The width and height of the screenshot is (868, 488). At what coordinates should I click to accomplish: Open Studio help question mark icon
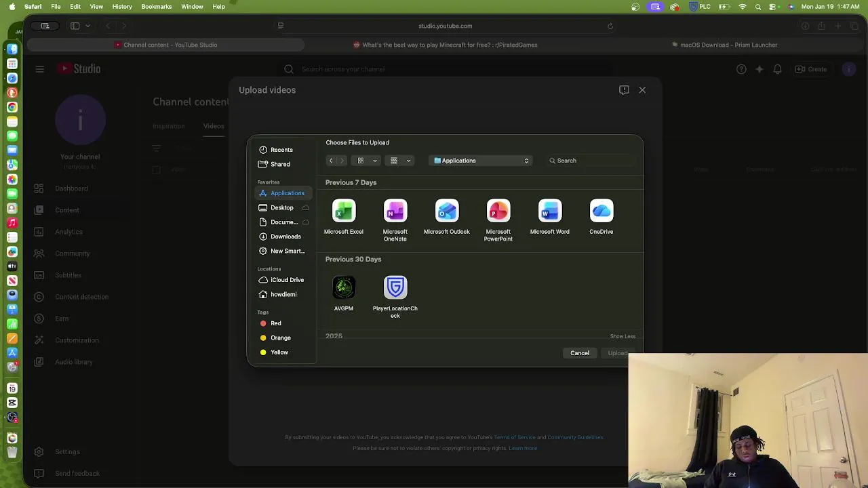[x=741, y=69]
